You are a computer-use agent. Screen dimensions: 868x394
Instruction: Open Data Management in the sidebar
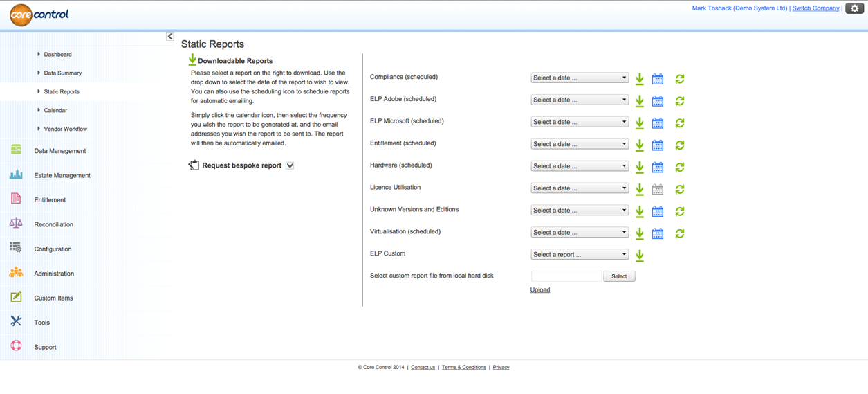[x=60, y=151]
